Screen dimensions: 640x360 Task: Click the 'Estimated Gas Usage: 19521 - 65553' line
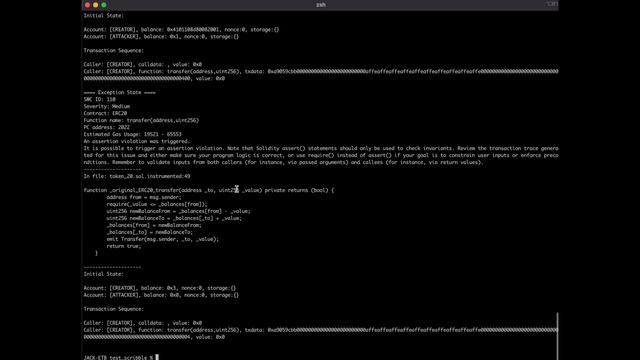pos(133,134)
